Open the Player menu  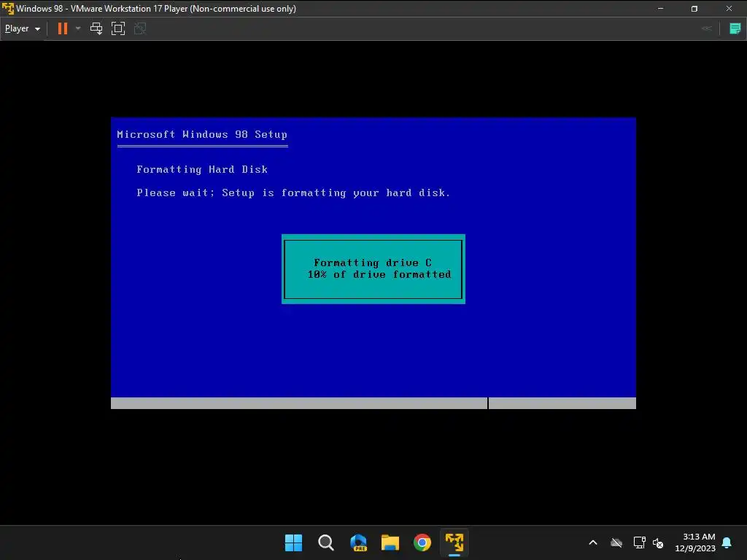click(22, 28)
